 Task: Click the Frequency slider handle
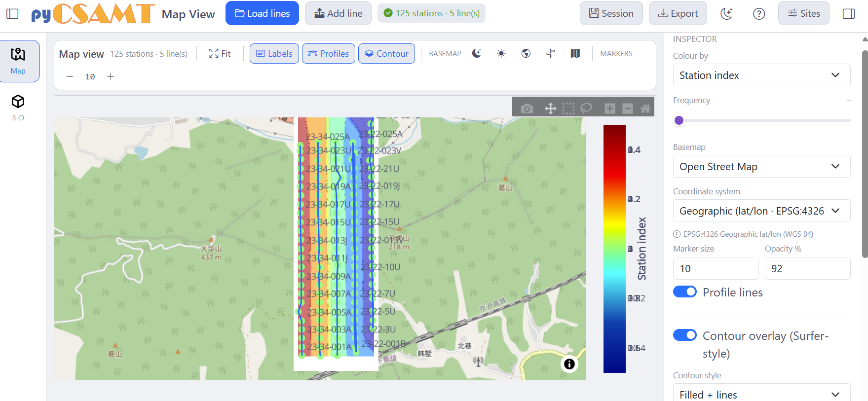679,120
